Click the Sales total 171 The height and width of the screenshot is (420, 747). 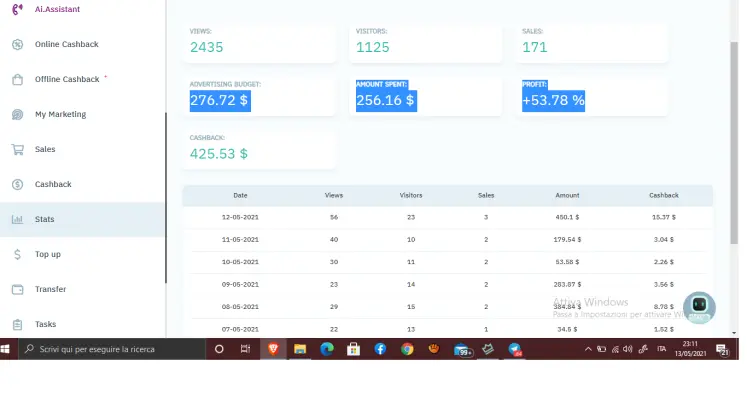pos(535,47)
